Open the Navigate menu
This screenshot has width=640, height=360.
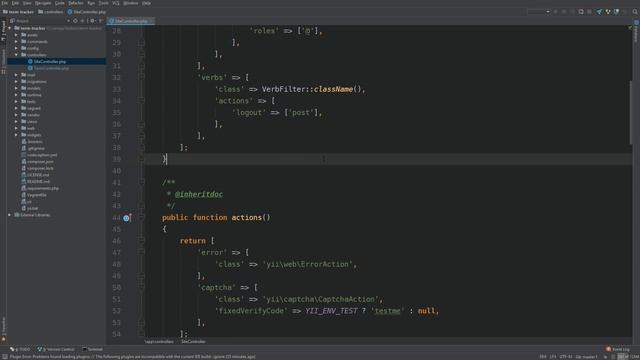pyautogui.click(x=43, y=3)
